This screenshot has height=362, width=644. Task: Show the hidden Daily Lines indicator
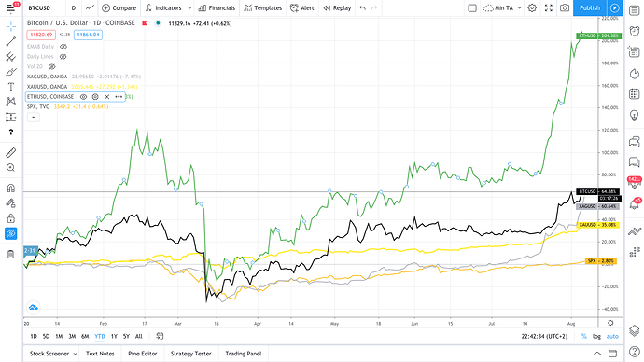[63, 57]
